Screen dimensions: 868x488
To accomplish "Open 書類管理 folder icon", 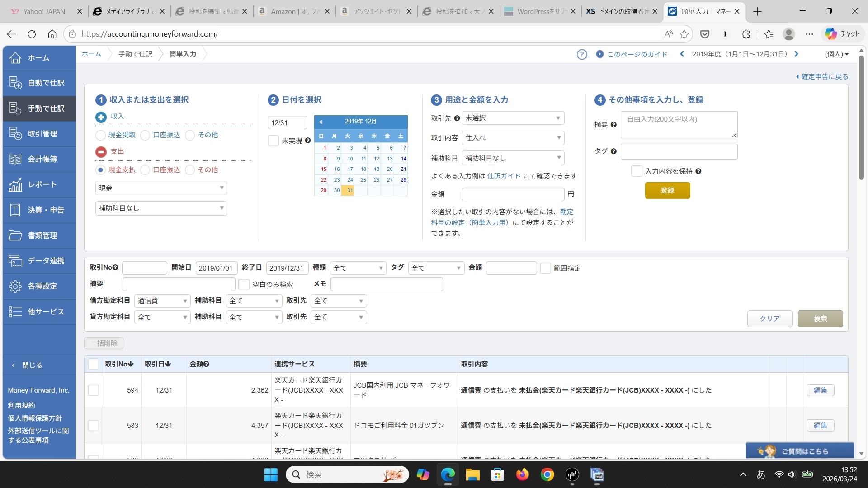I will [15, 235].
